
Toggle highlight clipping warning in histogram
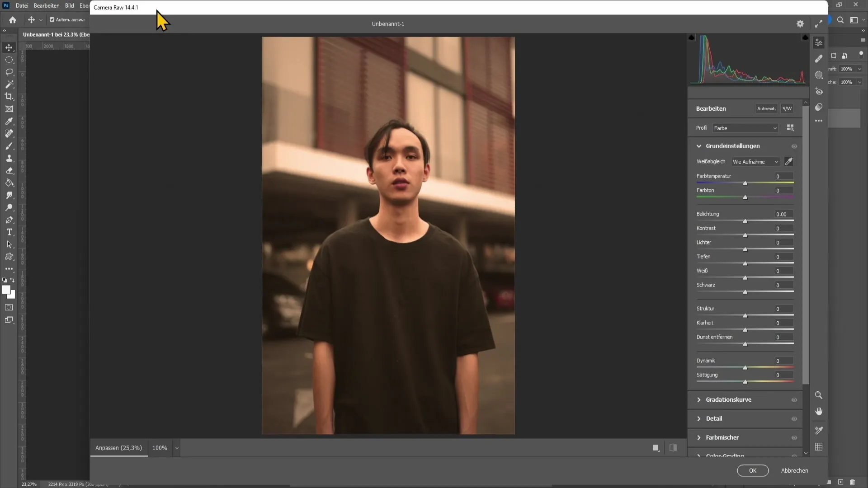tap(805, 38)
